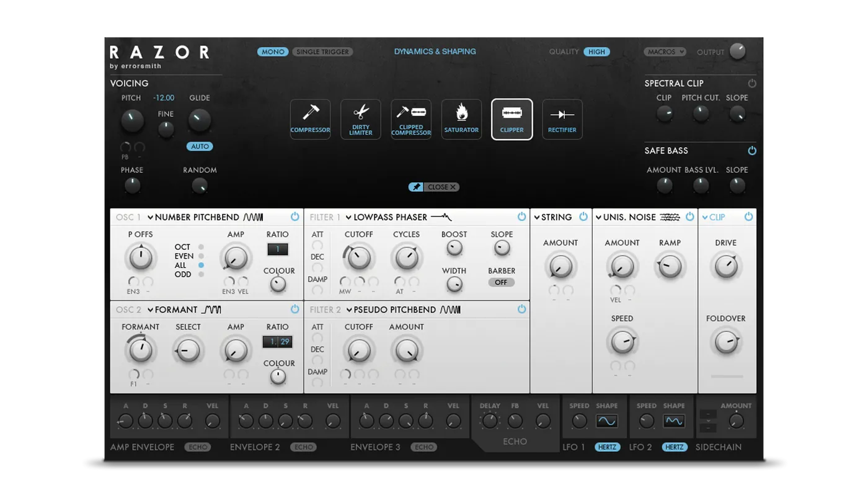Toggle the LFO 2 Hertz switch
868x495 pixels.
(675, 447)
